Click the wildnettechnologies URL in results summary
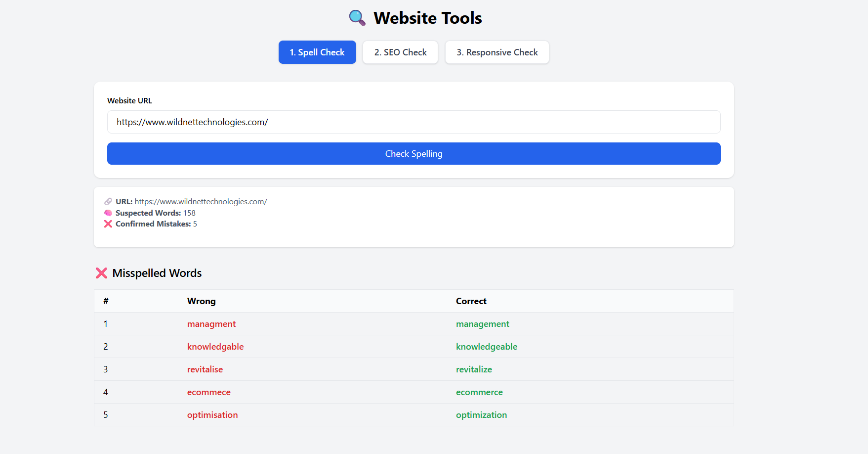 click(x=200, y=201)
